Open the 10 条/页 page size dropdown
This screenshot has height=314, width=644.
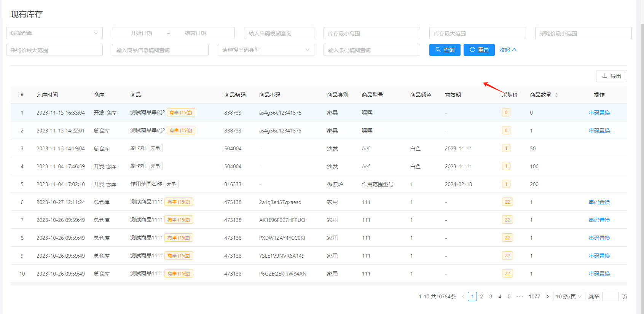569,296
